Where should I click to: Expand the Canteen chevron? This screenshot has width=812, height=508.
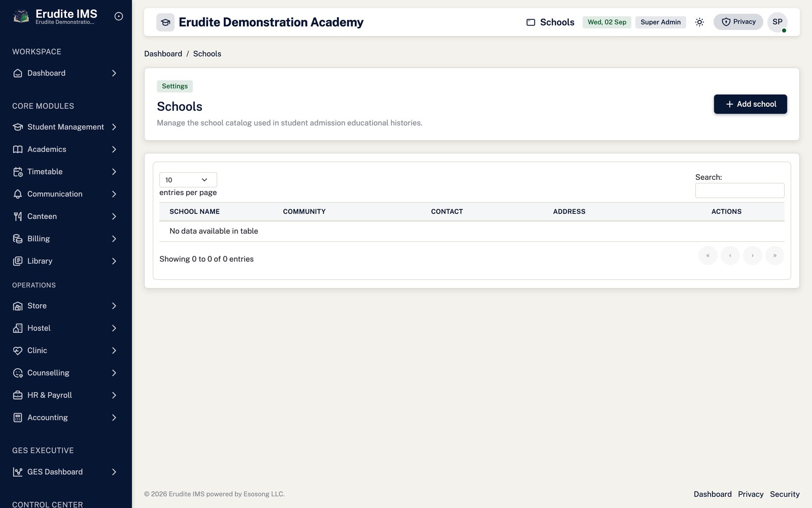click(114, 216)
